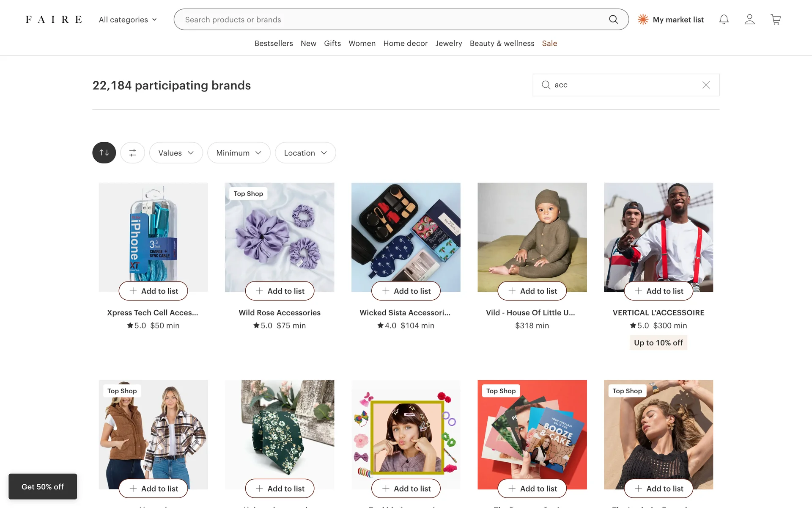Add Wild Rose Accessories to list
This screenshot has width=812, height=508.
pyautogui.click(x=280, y=291)
